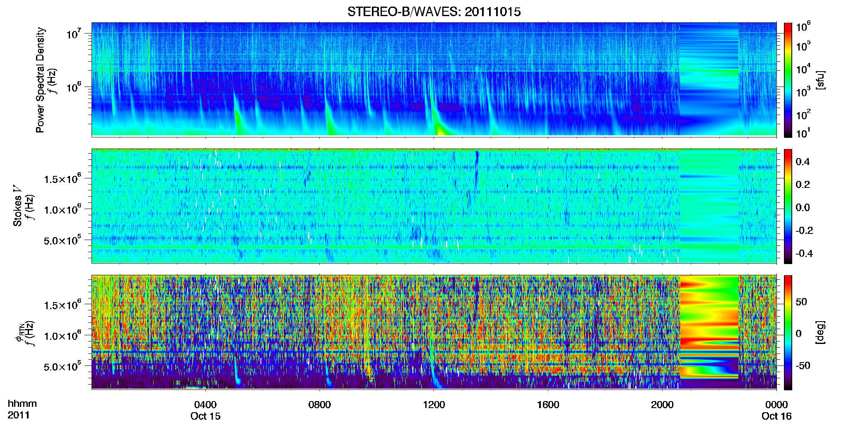Click the title STEREO-B/WAVES: 20111015
The height and width of the screenshot is (447, 868).
(x=434, y=12)
